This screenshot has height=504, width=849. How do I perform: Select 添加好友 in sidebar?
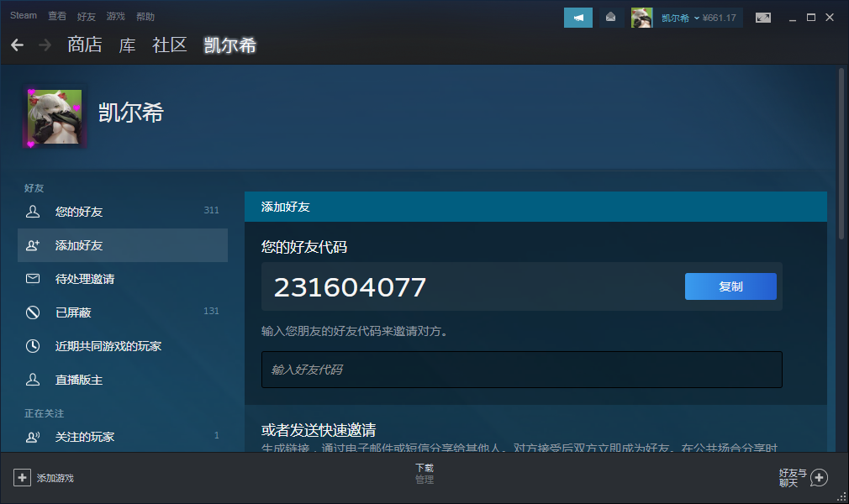click(123, 245)
